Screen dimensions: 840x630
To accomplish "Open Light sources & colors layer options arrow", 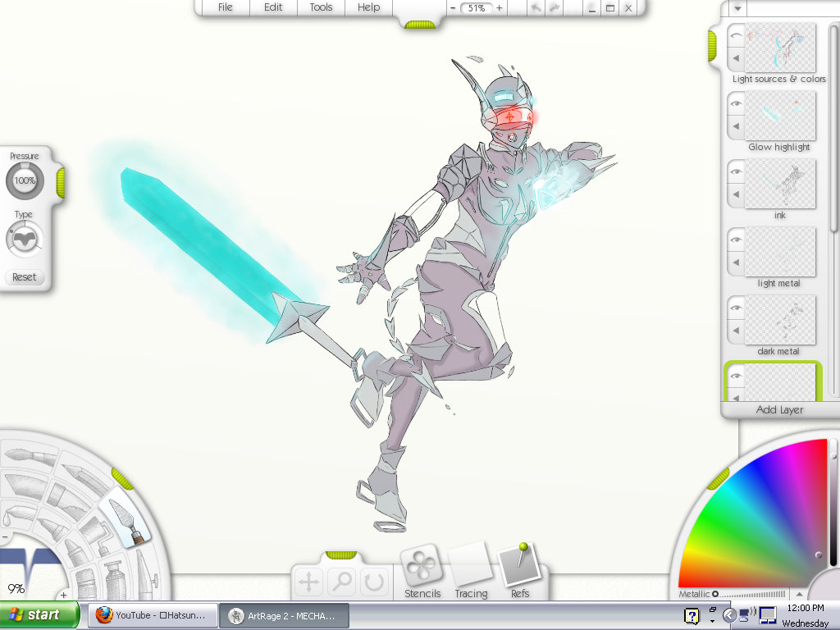I will (x=736, y=58).
